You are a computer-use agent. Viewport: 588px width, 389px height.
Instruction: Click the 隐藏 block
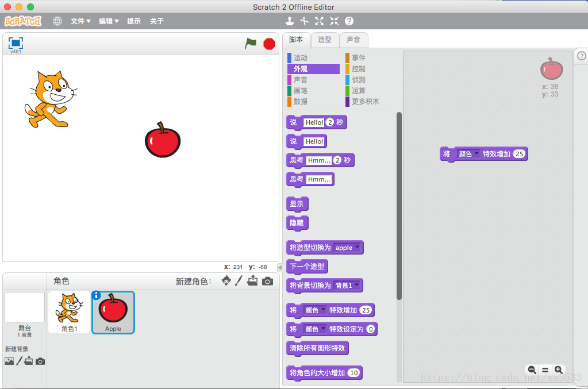(x=297, y=223)
